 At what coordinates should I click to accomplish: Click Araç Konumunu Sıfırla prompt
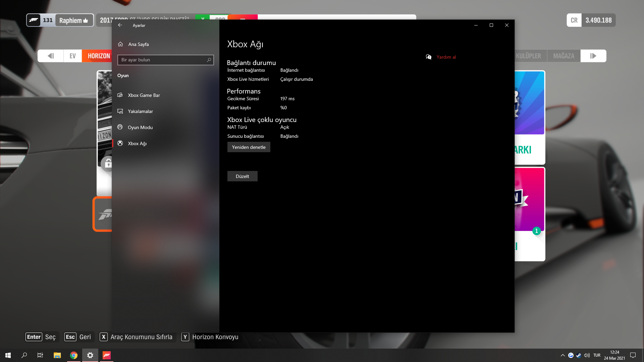pyautogui.click(x=136, y=337)
